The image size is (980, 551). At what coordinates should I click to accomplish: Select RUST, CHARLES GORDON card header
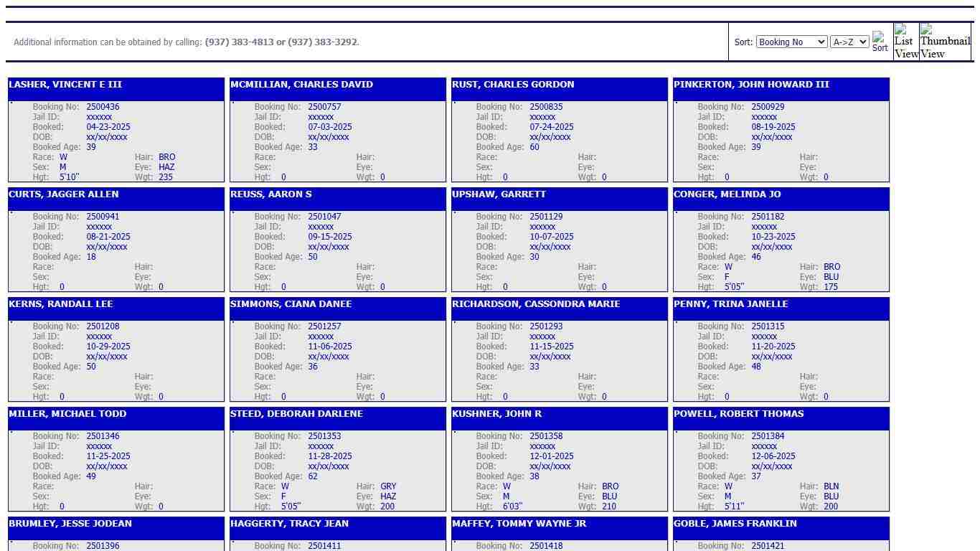point(513,85)
